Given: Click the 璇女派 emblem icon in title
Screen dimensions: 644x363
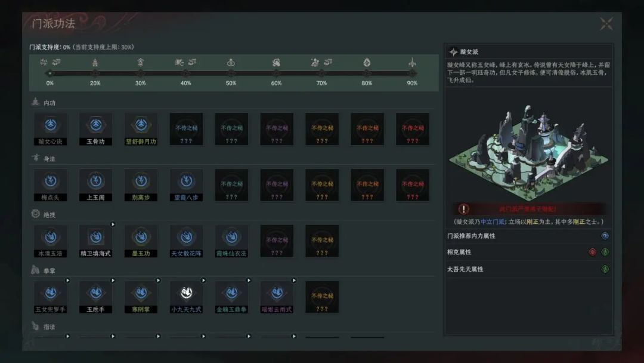Looking at the screenshot, I should click(453, 52).
